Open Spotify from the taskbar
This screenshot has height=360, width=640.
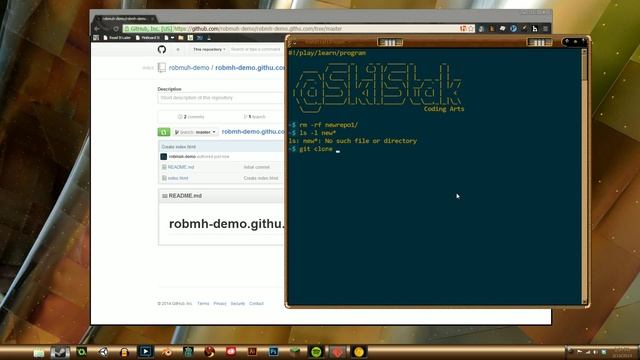(x=316, y=352)
